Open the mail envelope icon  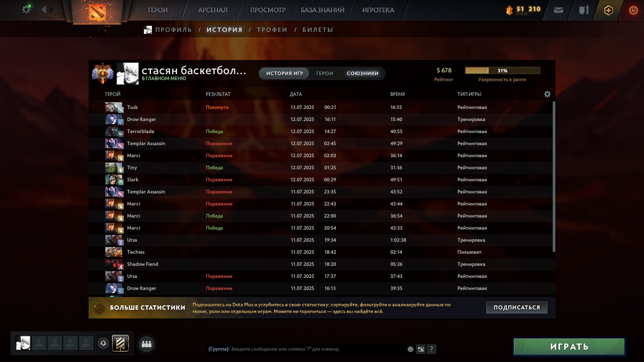[x=558, y=10]
